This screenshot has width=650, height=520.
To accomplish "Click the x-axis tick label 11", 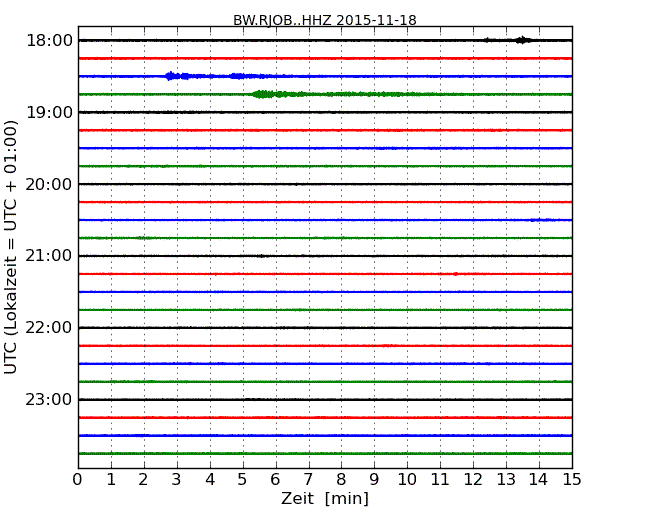I will (x=440, y=480).
